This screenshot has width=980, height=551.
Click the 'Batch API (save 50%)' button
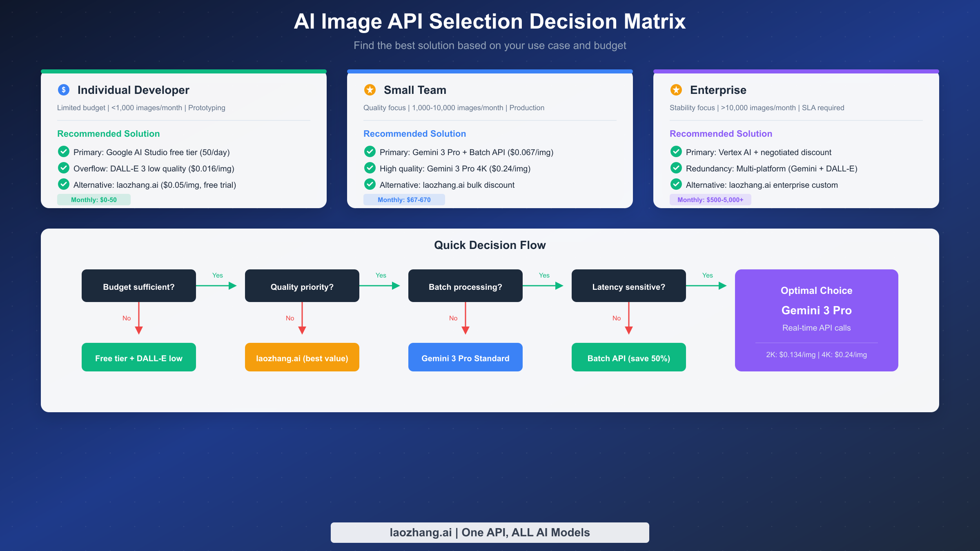(x=628, y=357)
